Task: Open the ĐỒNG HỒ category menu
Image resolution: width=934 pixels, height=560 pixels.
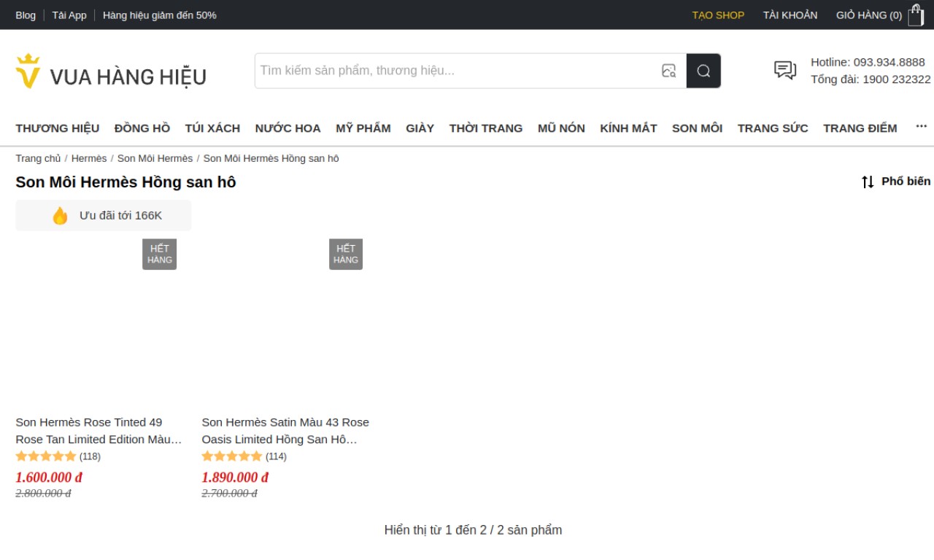Action: point(142,128)
